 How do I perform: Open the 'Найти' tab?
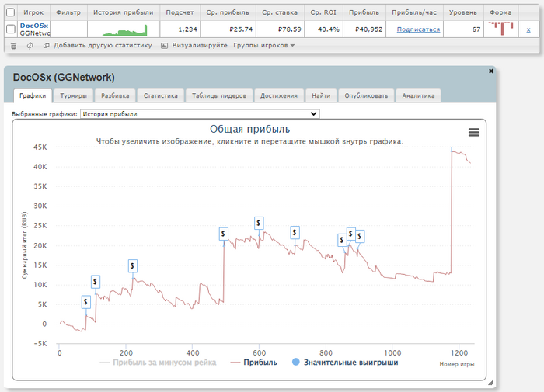click(321, 96)
